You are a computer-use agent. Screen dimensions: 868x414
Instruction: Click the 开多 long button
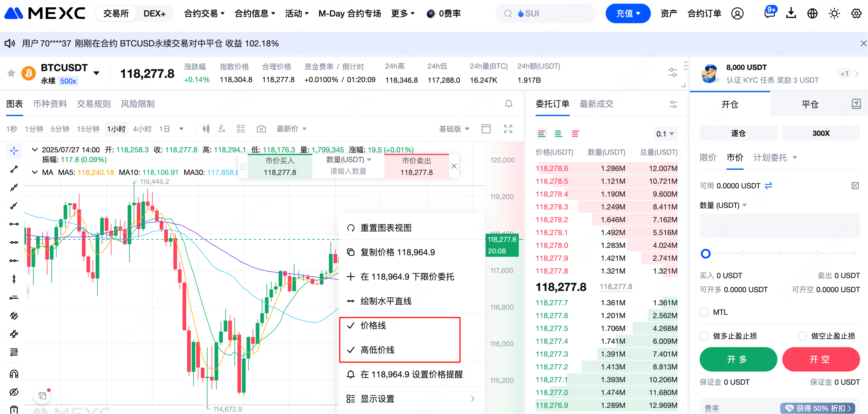(x=738, y=359)
